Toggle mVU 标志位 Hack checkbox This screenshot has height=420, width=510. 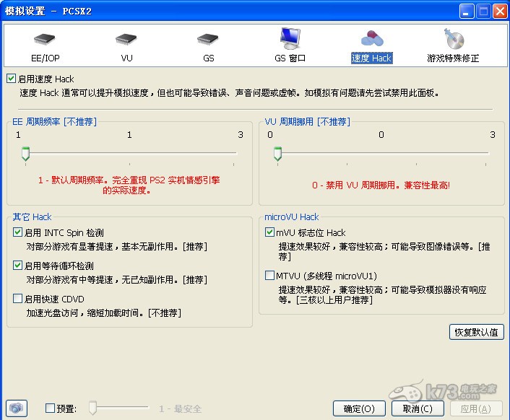(270, 232)
